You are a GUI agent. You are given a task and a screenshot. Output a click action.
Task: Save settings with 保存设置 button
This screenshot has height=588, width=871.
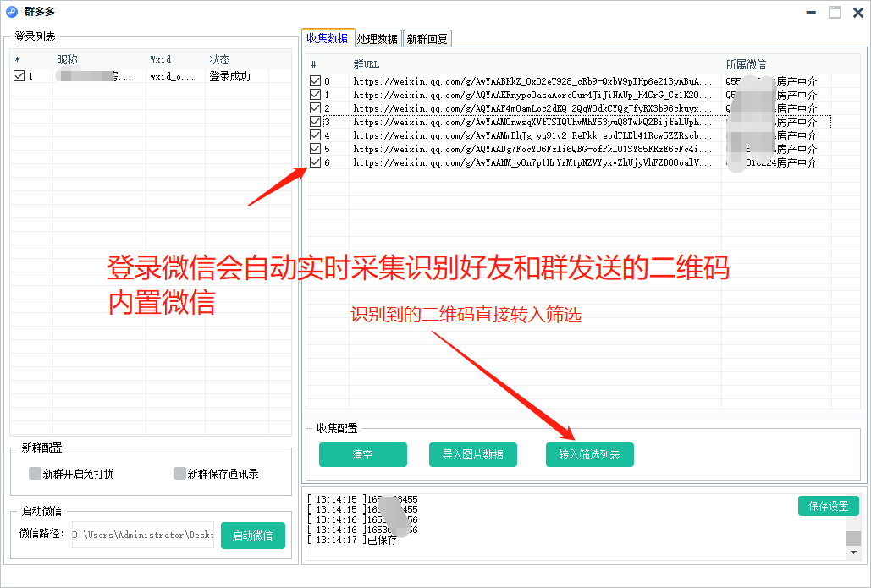coord(828,506)
